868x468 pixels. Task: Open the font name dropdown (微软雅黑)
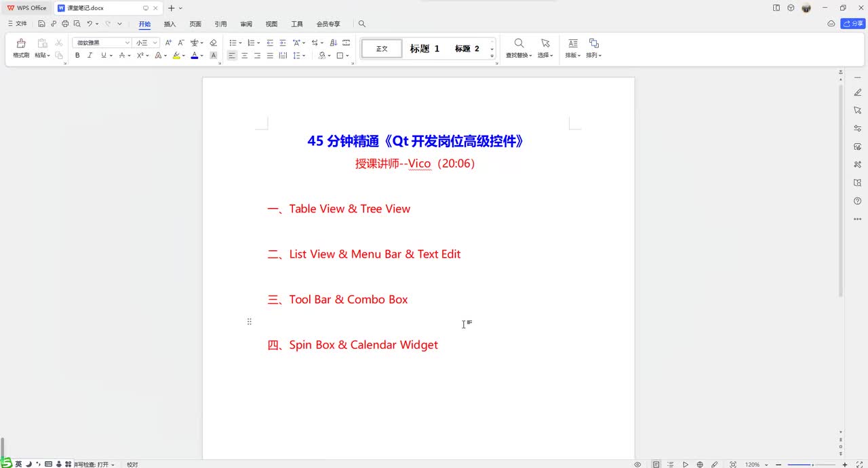(x=127, y=43)
